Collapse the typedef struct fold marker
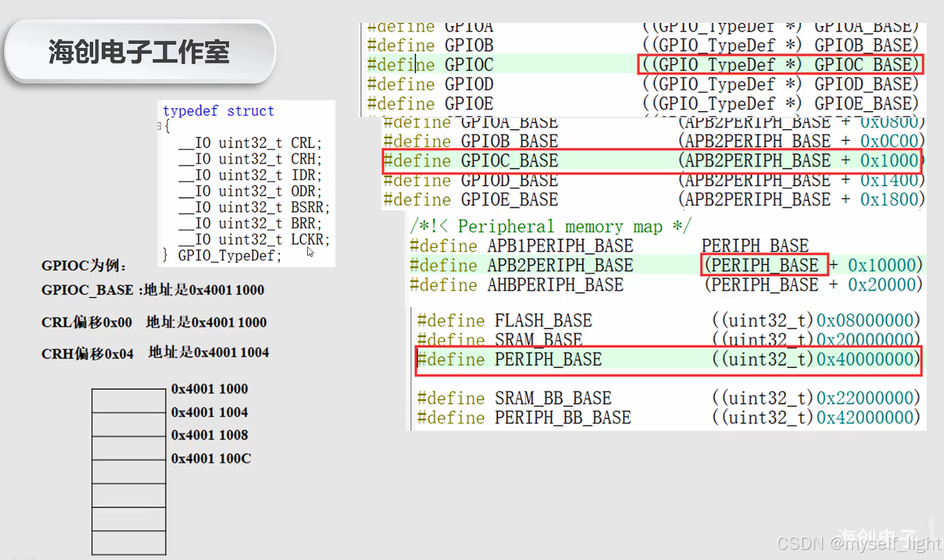The image size is (944, 560). pos(159,126)
